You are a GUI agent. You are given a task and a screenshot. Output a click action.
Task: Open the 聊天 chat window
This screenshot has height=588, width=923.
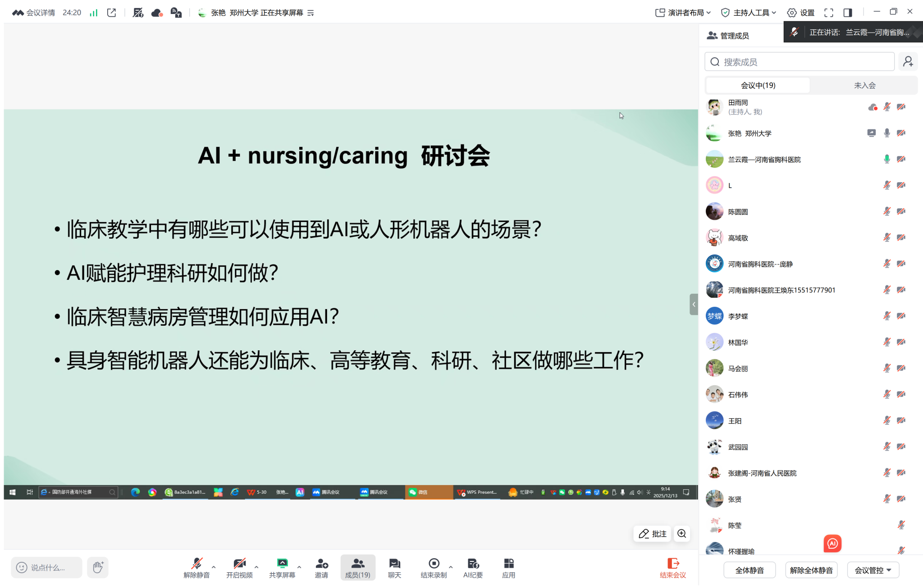pos(394,568)
